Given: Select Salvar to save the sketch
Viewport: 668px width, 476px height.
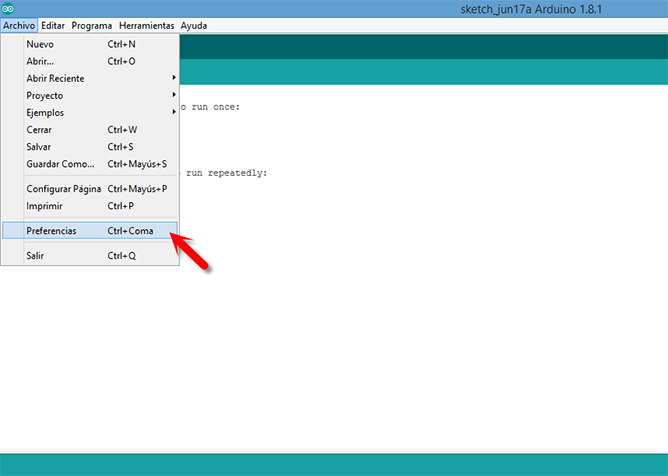Looking at the screenshot, I should (90, 147).
